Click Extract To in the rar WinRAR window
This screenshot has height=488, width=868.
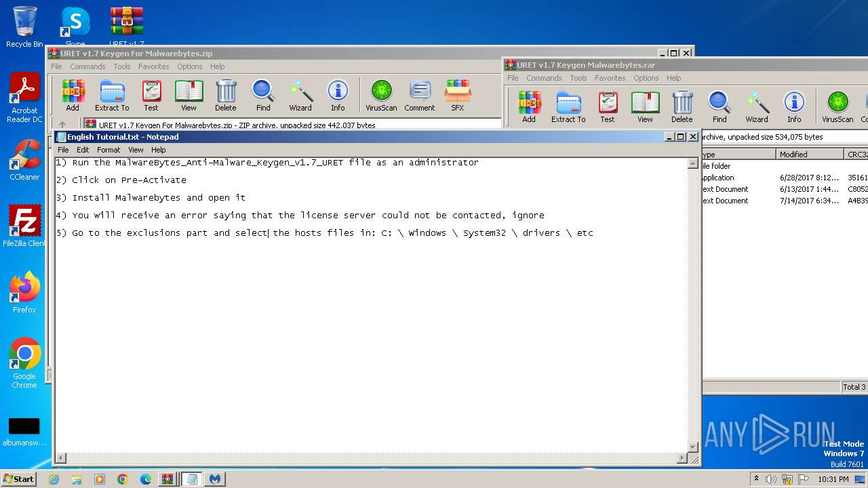568,106
